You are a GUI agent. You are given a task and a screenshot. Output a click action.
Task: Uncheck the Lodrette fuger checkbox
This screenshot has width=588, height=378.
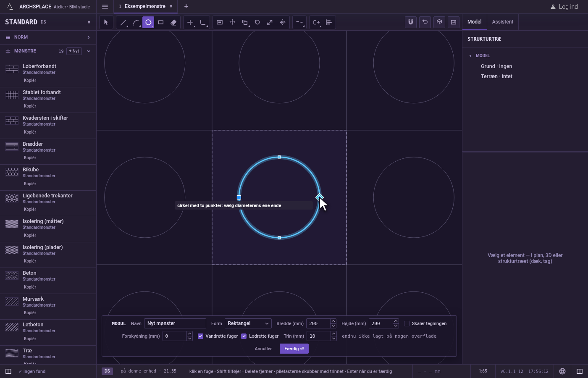click(x=244, y=336)
